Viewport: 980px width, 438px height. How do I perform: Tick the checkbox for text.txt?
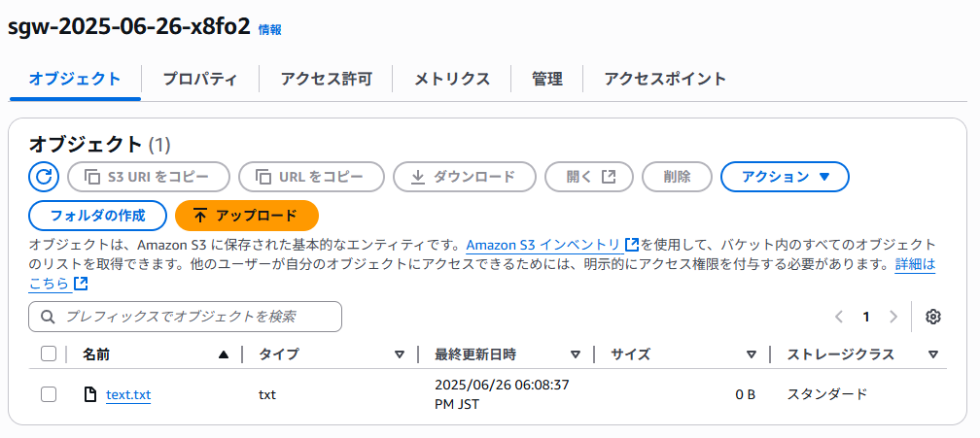[x=49, y=394]
